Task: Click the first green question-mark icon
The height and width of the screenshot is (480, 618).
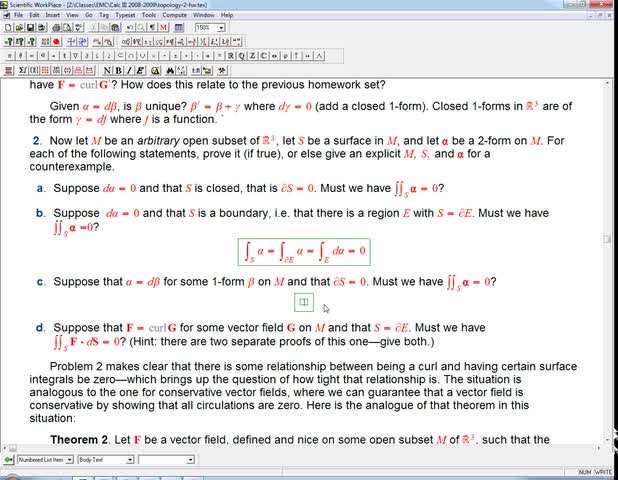Action: [x=9, y=42]
